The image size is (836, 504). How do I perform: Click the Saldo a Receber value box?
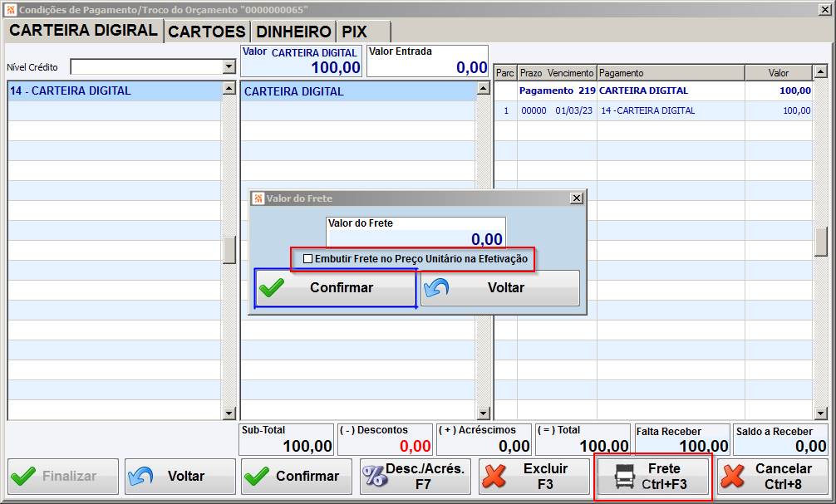click(781, 439)
